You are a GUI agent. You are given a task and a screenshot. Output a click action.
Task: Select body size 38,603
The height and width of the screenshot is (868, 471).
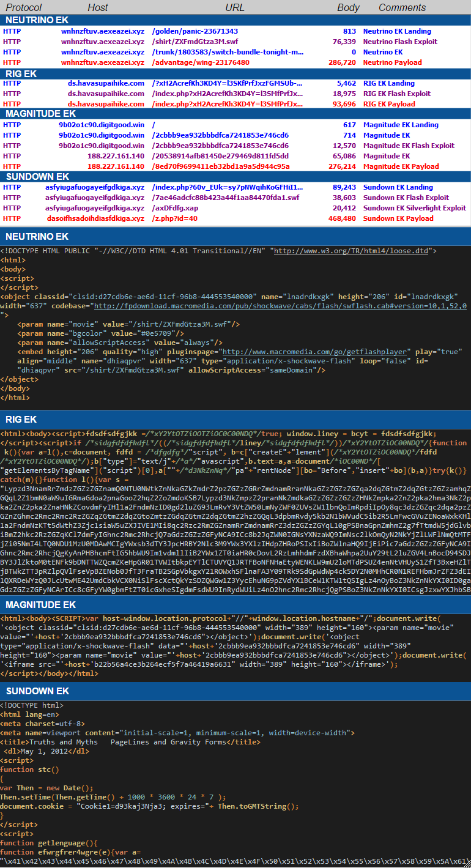point(344,198)
